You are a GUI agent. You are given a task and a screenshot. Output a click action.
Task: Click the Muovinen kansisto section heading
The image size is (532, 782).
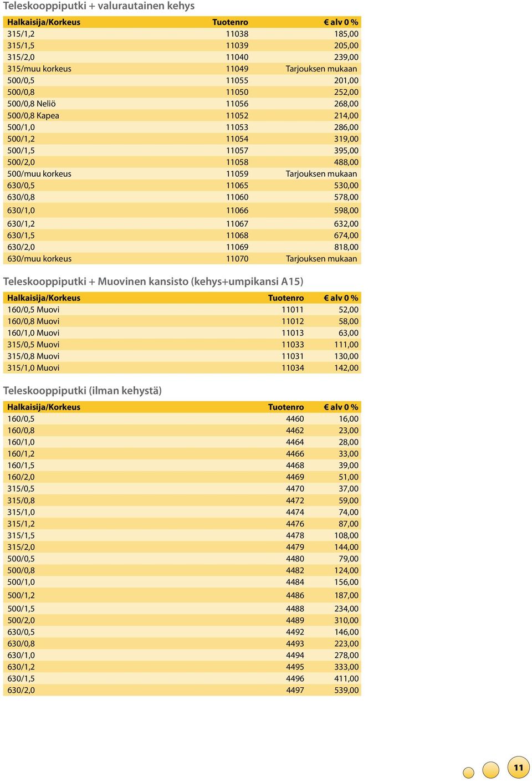coord(153,282)
